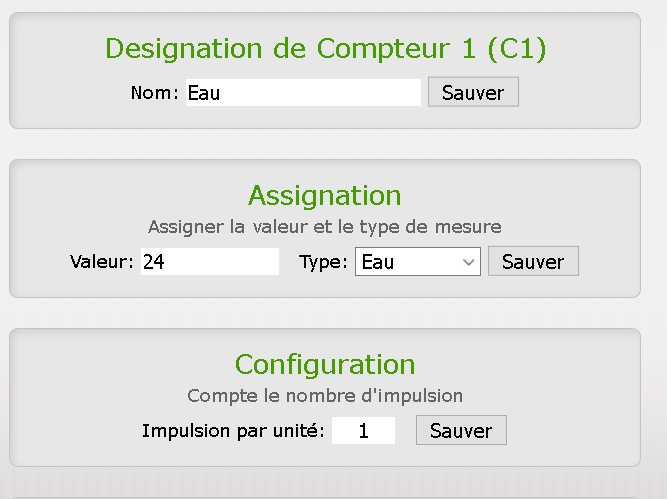Click the Nom text field containing Eau
The image size is (667, 499).
point(303,93)
